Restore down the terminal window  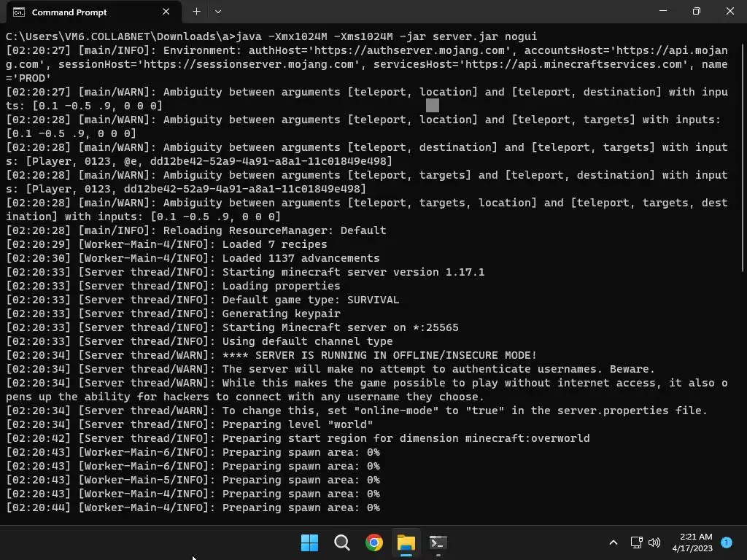pyautogui.click(x=696, y=11)
